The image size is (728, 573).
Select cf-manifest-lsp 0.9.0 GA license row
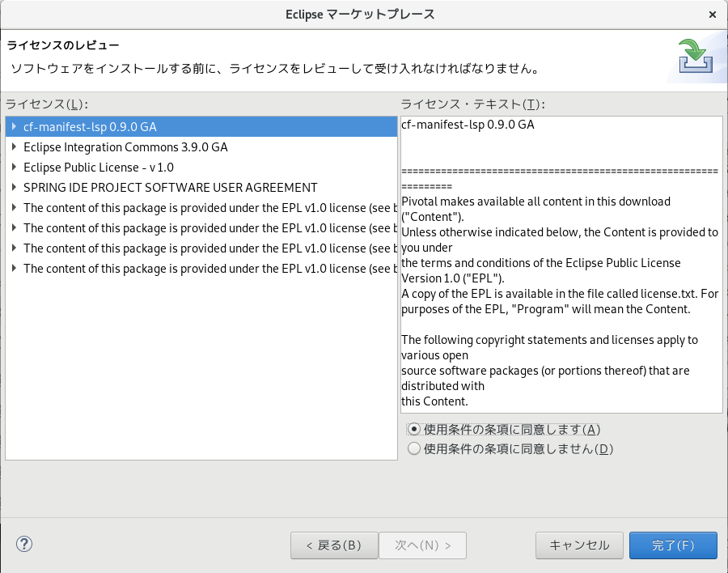click(x=201, y=126)
